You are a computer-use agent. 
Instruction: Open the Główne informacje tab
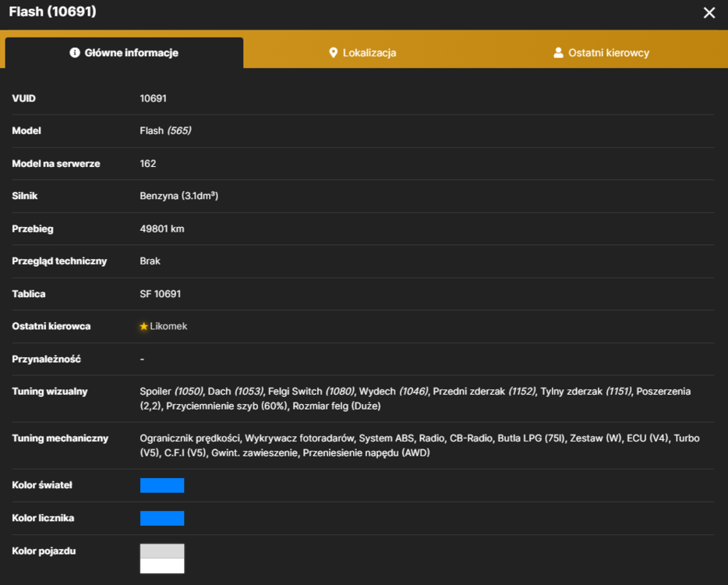[x=124, y=53]
